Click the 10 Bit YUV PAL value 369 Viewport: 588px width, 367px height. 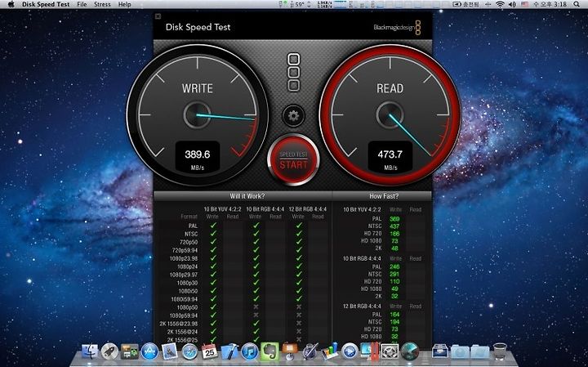[394, 219]
